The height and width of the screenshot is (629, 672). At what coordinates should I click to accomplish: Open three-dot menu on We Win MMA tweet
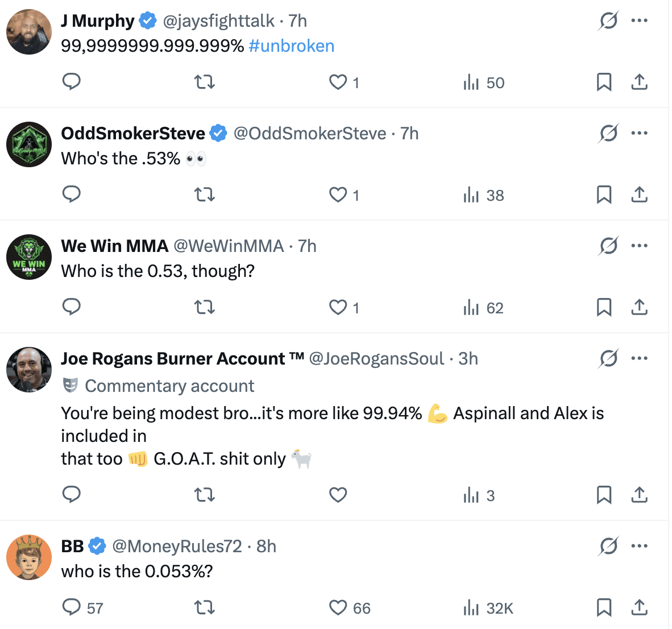640,246
